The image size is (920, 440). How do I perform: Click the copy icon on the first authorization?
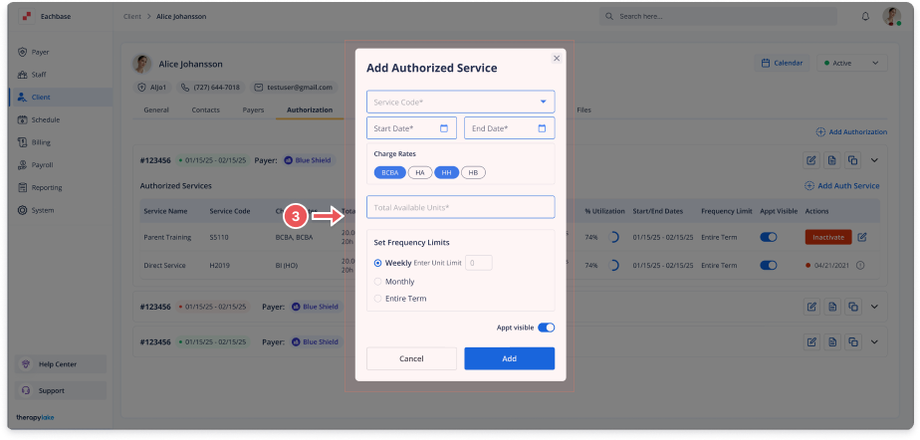pos(853,160)
